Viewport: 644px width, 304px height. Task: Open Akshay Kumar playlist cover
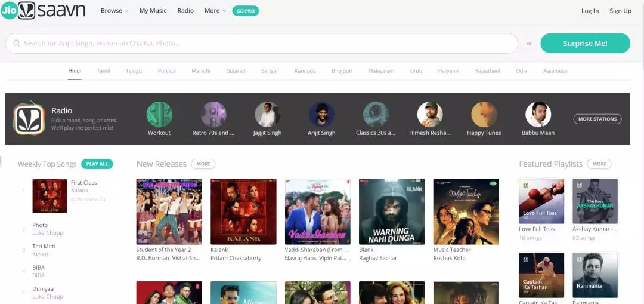coord(595,201)
